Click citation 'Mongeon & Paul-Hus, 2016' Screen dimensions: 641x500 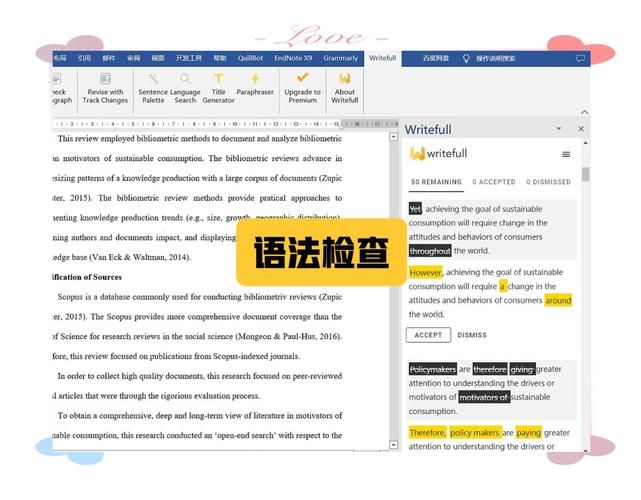pyautogui.click(x=288, y=336)
